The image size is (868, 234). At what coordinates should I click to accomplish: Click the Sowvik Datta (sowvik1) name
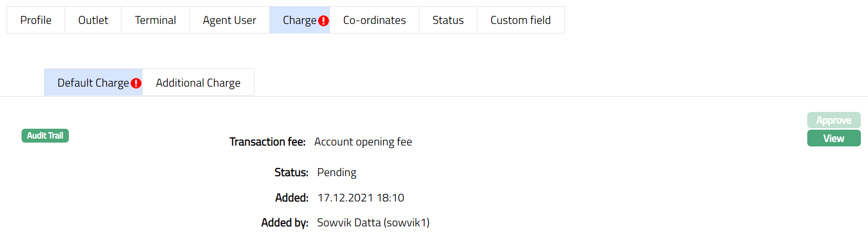pos(373,223)
